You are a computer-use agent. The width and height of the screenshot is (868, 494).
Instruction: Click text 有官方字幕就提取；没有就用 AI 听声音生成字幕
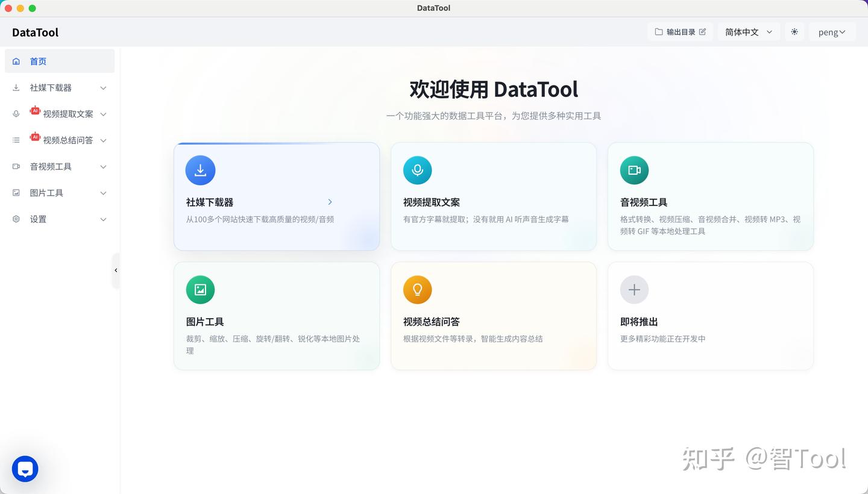[x=486, y=219]
